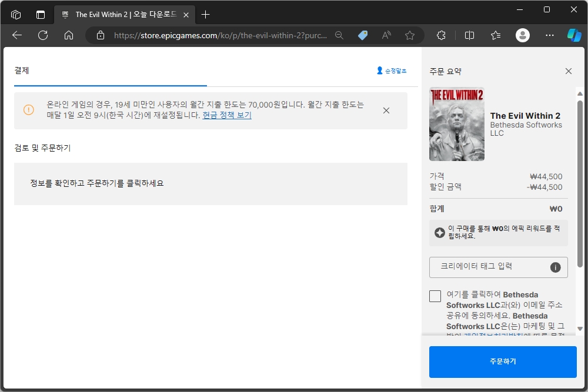This screenshot has width=588, height=392.
Task: Click the order summary scroll up arrow
Action: (580, 93)
